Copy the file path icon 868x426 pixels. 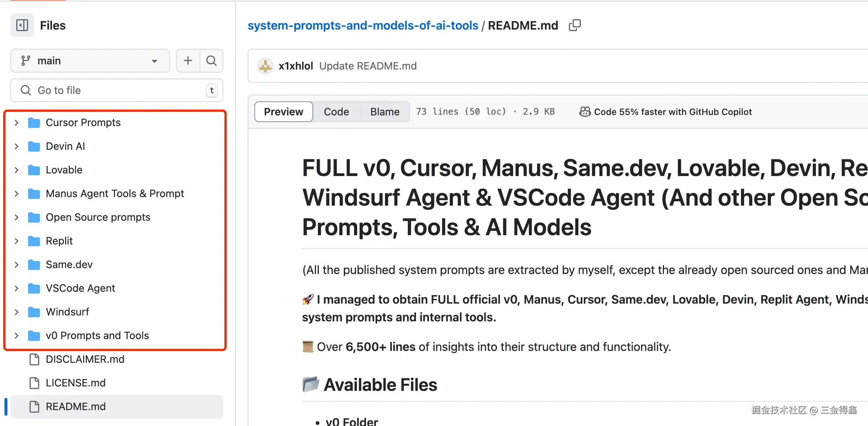coord(574,25)
